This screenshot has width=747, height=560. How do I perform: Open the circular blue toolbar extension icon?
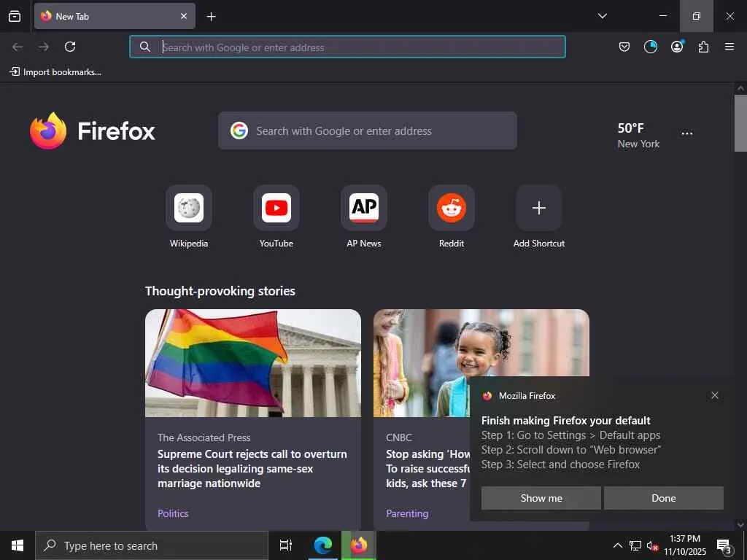coord(650,47)
